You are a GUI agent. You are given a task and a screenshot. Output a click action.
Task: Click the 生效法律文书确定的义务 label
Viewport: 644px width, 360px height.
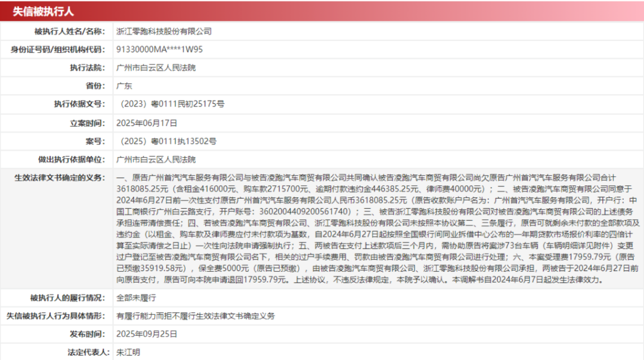click(x=60, y=178)
